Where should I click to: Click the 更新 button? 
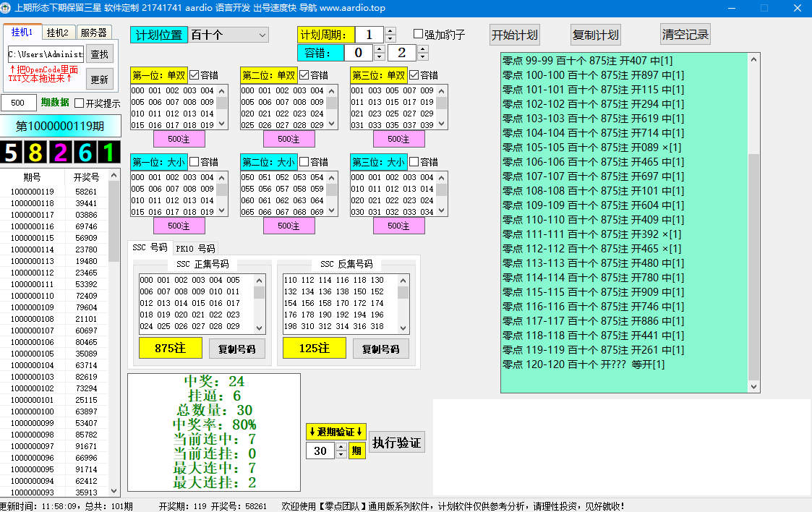point(100,80)
